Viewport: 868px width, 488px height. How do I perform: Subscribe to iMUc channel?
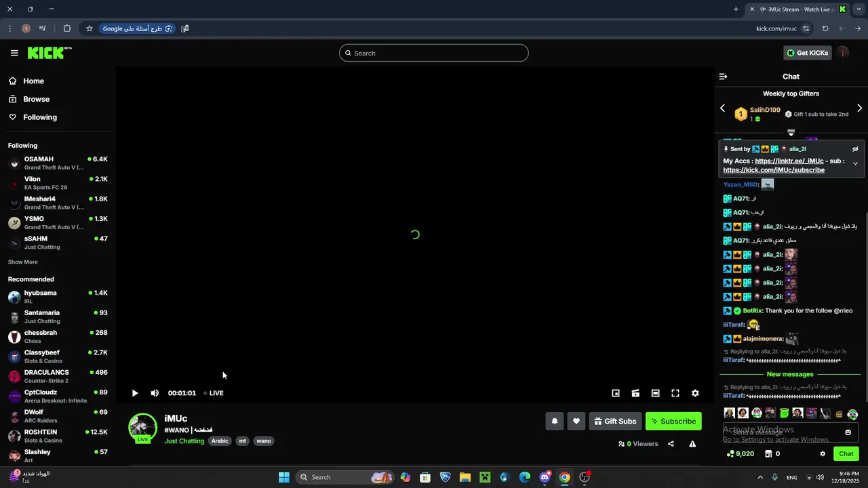673,421
